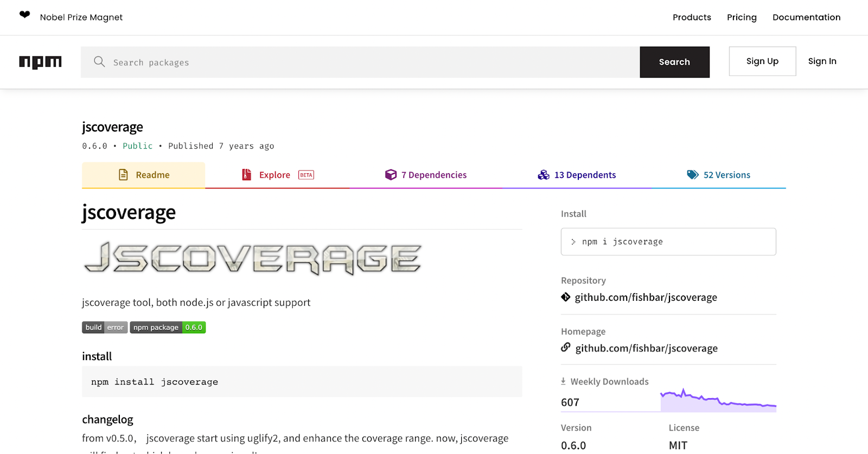Click the weekly downloads count 607
This screenshot has height=454, width=868.
570,402
